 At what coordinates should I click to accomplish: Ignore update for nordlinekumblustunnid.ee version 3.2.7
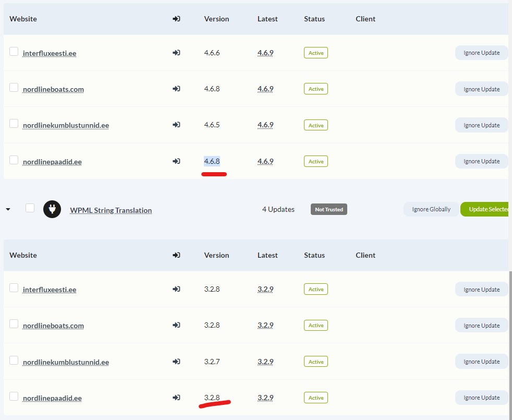click(482, 362)
